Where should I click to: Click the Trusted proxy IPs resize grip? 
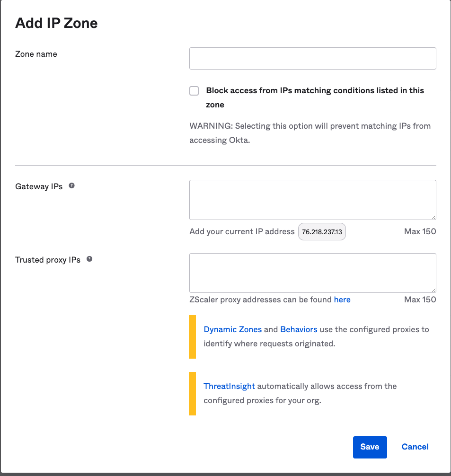pyautogui.click(x=433, y=290)
